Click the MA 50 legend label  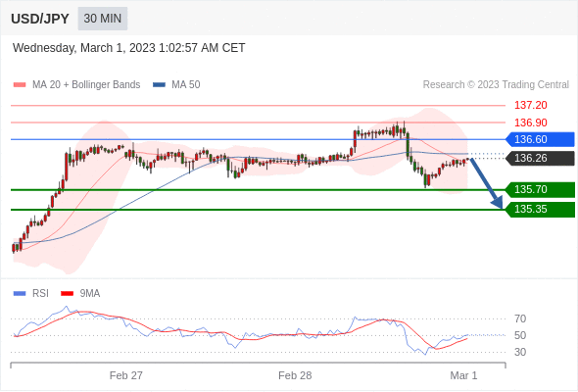(x=186, y=85)
